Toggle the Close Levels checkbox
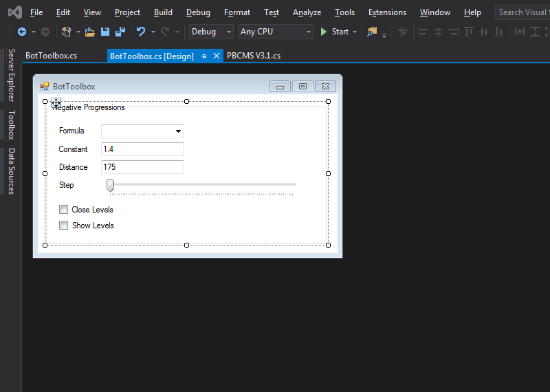The image size is (550, 392). pyautogui.click(x=63, y=210)
